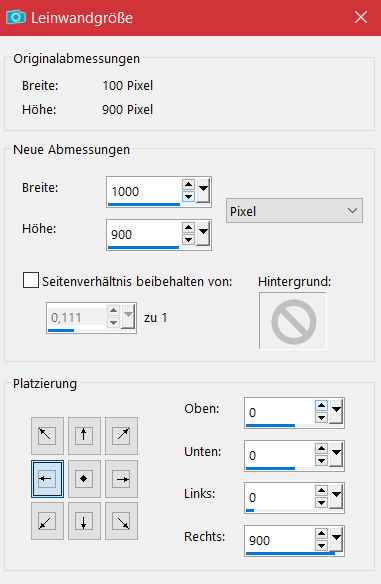Viewport: 381px width, 584px height.
Task: Select left-center placement arrow
Action: pos(47,479)
